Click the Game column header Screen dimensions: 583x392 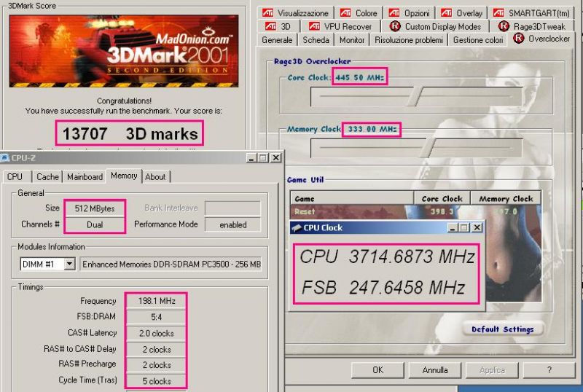point(352,199)
